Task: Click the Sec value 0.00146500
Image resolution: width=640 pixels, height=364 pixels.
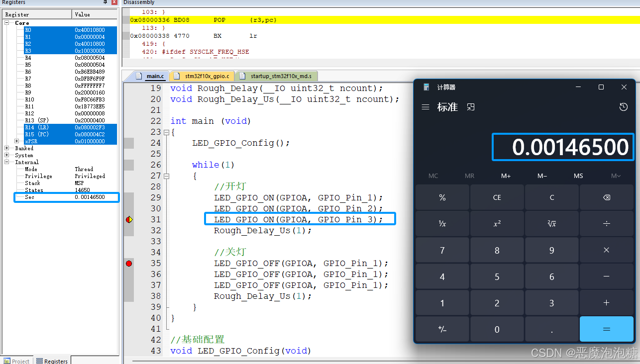Action: coord(90,197)
